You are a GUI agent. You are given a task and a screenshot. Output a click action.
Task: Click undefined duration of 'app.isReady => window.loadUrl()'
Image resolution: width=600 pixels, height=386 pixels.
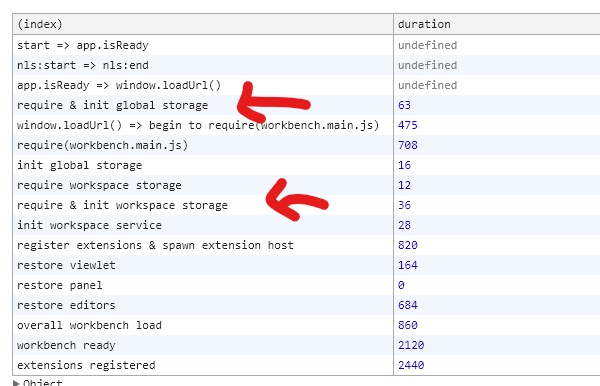(x=427, y=85)
